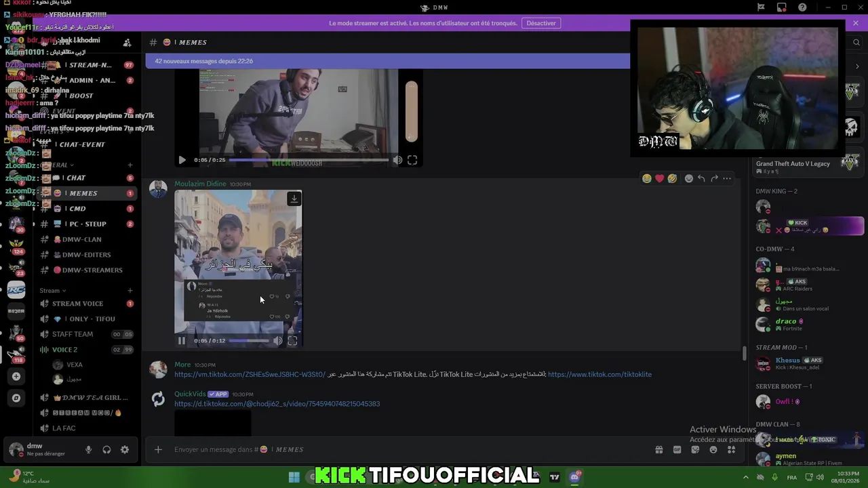Open the STREAM-N... channel

click(87, 65)
